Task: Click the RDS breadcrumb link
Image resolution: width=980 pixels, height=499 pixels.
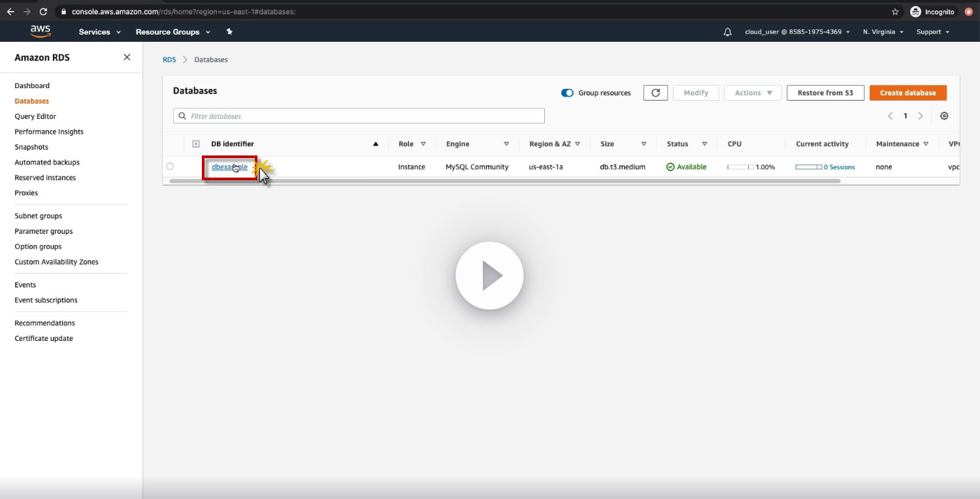Action: pyautogui.click(x=169, y=59)
